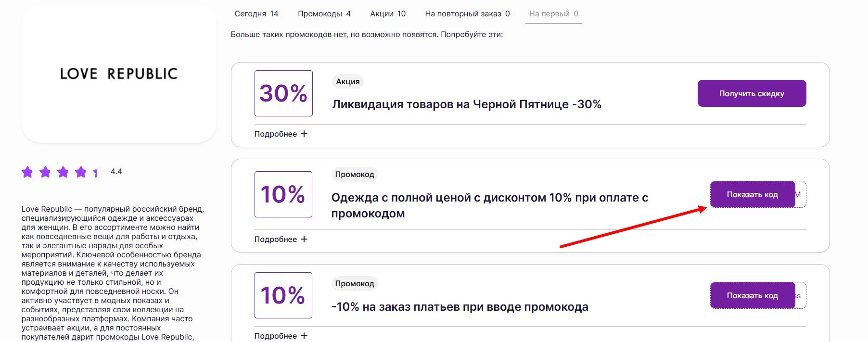Screen dimensions: 868x342
Task: Click the 30% discount badge
Action: pyautogui.click(x=283, y=93)
